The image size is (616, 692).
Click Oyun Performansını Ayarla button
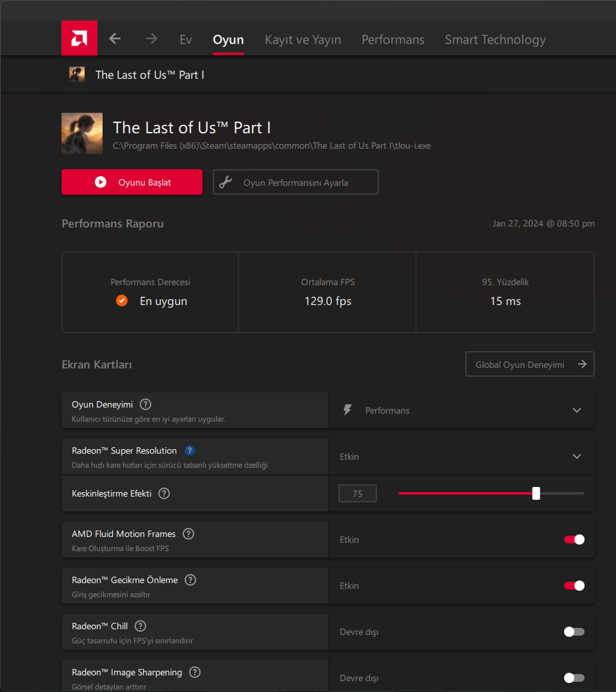coord(296,182)
